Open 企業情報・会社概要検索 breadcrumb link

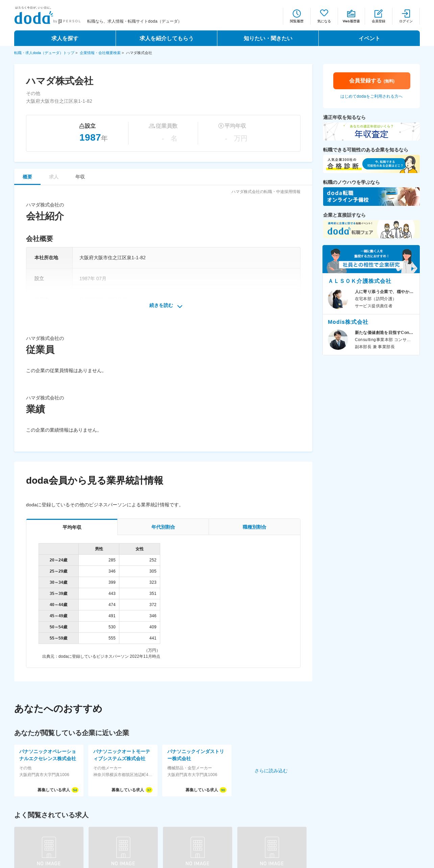100,53
